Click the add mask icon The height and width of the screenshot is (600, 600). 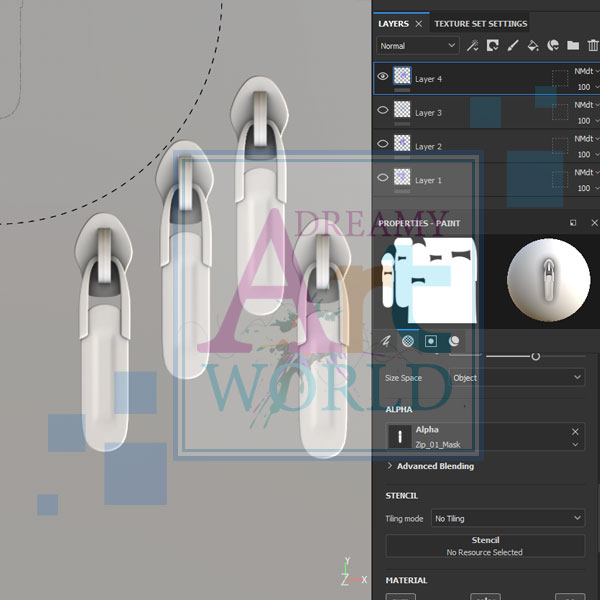click(x=493, y=46)
